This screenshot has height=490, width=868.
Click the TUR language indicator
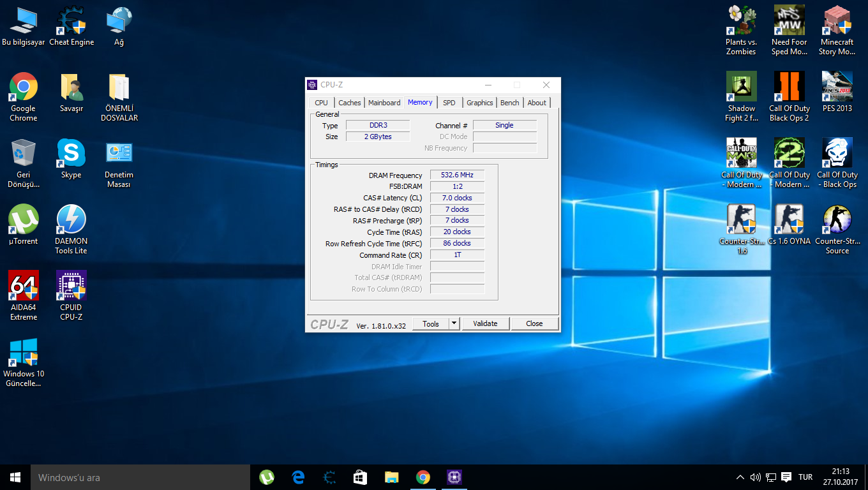click(x=805, y=477)
